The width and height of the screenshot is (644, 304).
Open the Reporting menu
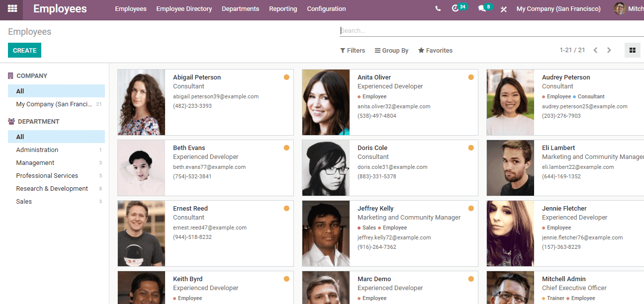[283, 9]
